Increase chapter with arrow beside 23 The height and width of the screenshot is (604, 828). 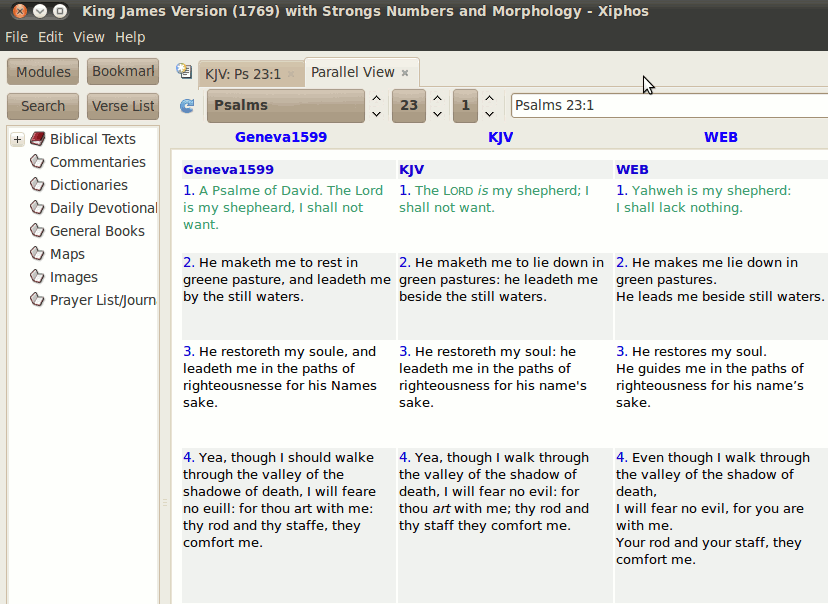pos(438,98)
